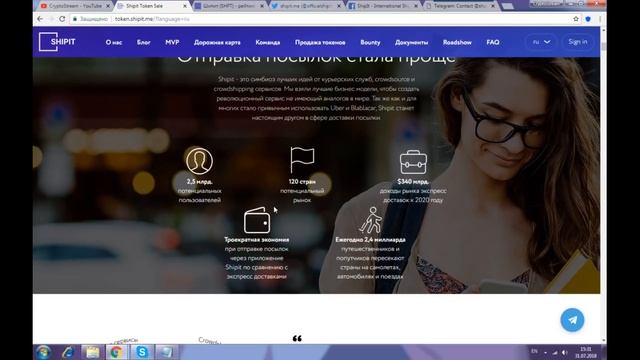
Task: Click the 'Троекратная экономия' heading
Action: click(257, 240)
